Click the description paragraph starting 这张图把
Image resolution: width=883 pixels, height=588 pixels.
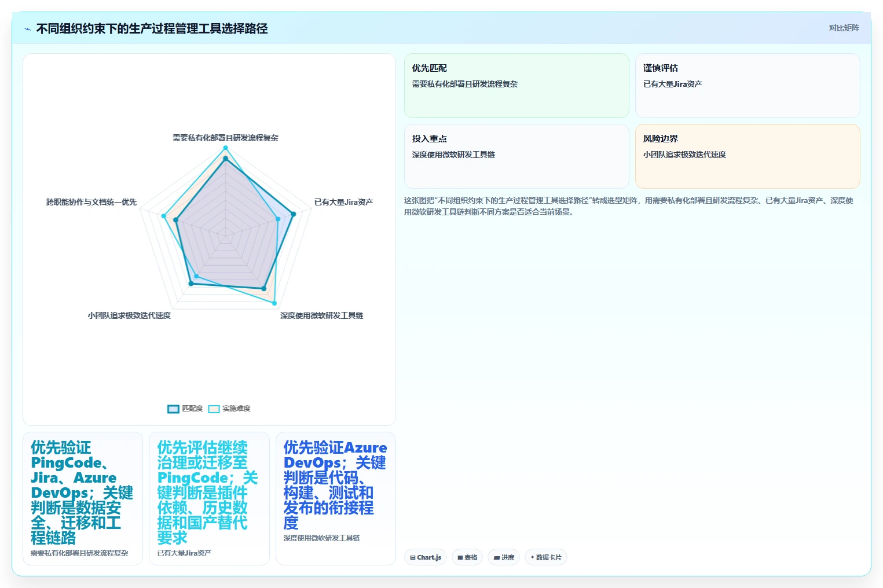(629, 206)
